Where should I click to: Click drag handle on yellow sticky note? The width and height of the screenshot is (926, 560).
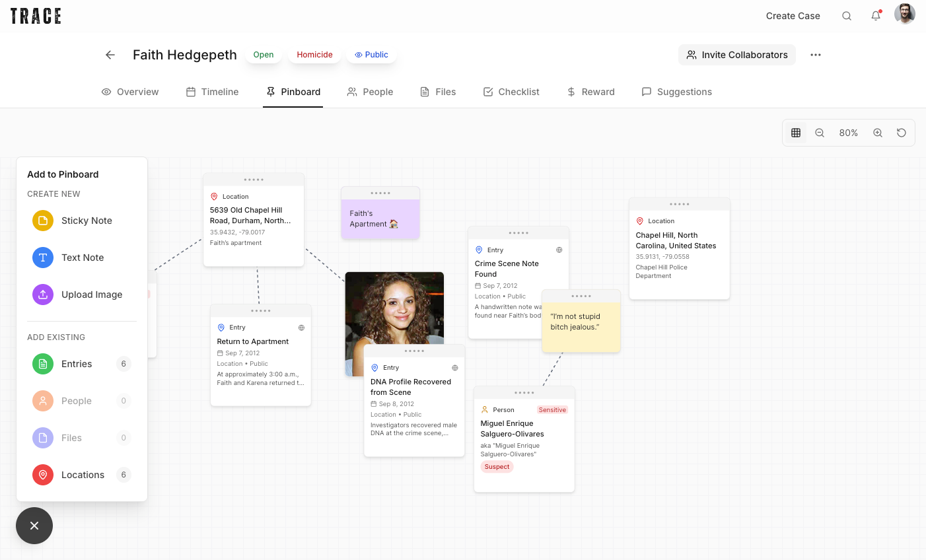click(581, 296)
